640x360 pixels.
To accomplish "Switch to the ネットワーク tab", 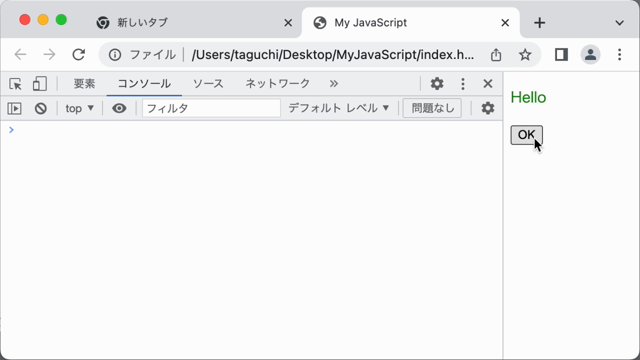I will [278, 84].
